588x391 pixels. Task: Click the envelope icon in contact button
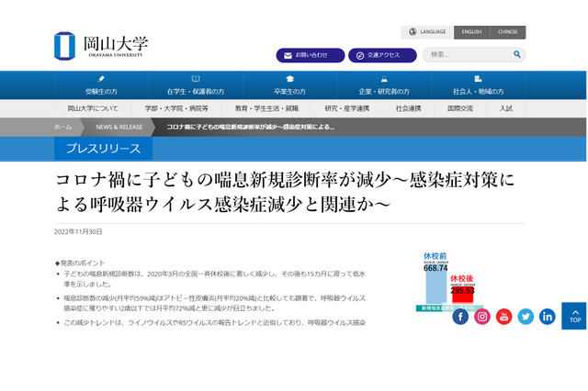(x=288, y=55)
